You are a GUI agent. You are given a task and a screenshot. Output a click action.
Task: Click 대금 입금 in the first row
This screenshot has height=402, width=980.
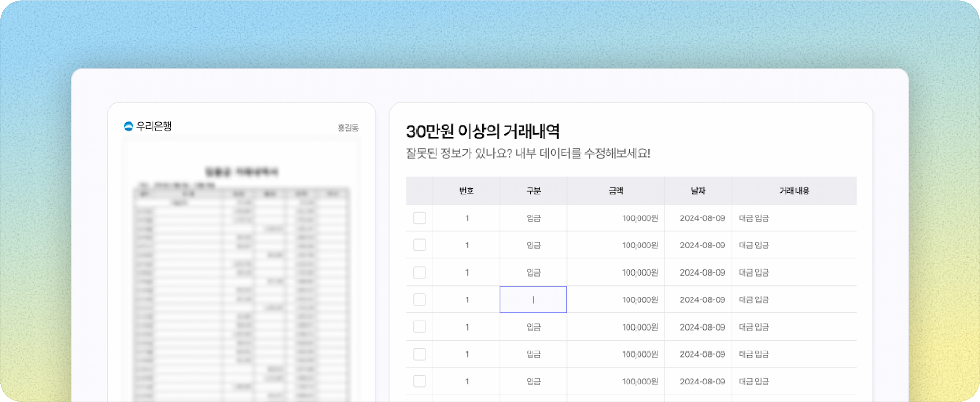tap(754, 218)
